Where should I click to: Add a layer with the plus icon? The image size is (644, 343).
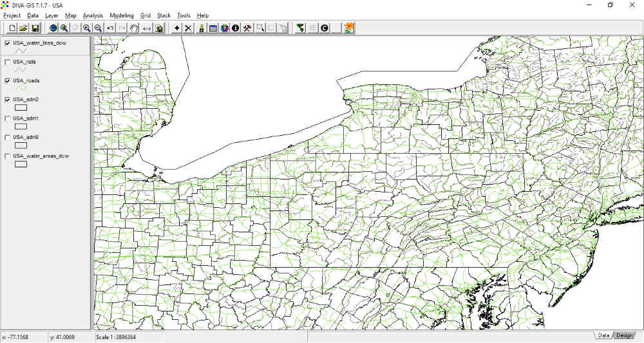pyautogui.click(x=176, y=28)
